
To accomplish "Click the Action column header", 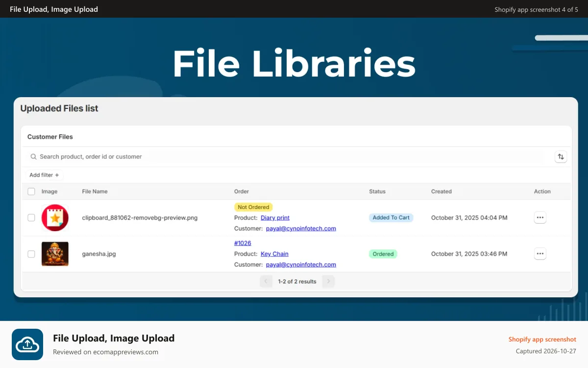I will tap(542, 192).
